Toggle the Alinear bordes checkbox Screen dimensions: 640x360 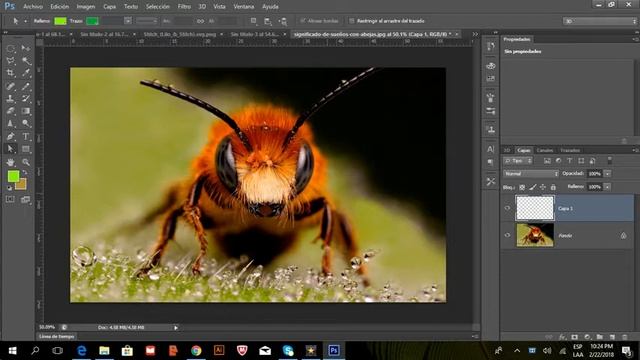pos(302,21)
